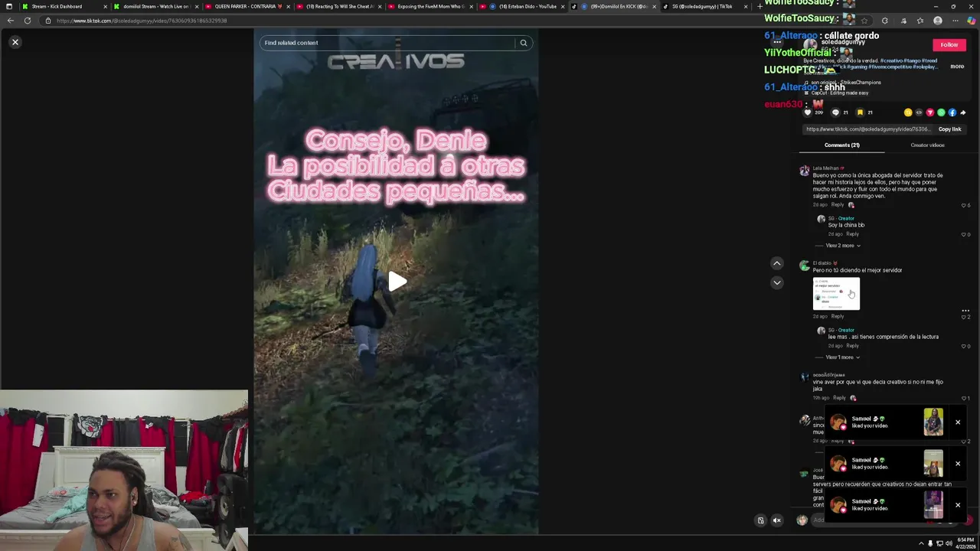Open network tray icon

click(939, 543)
